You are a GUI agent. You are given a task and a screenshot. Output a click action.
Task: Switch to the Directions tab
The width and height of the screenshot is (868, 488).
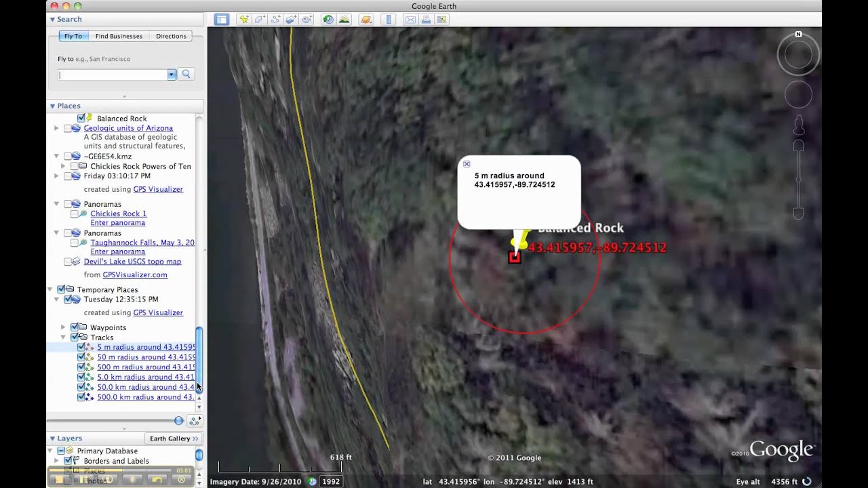pos(171,36)
